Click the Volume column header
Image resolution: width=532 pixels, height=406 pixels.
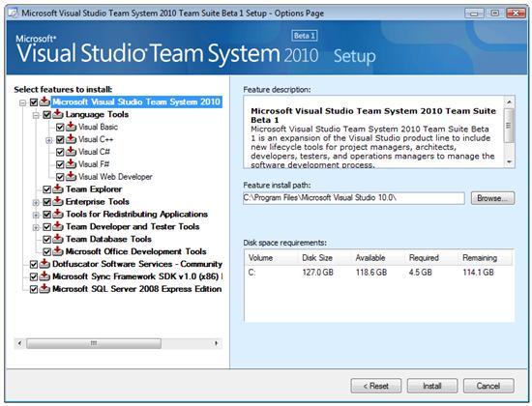point(271,258)
